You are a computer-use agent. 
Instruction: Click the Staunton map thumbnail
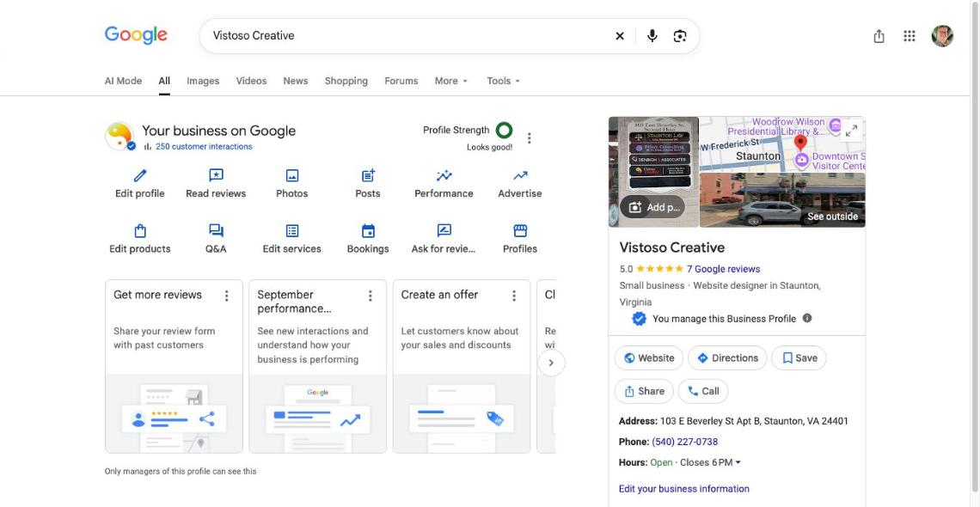[x=782, y=144]
